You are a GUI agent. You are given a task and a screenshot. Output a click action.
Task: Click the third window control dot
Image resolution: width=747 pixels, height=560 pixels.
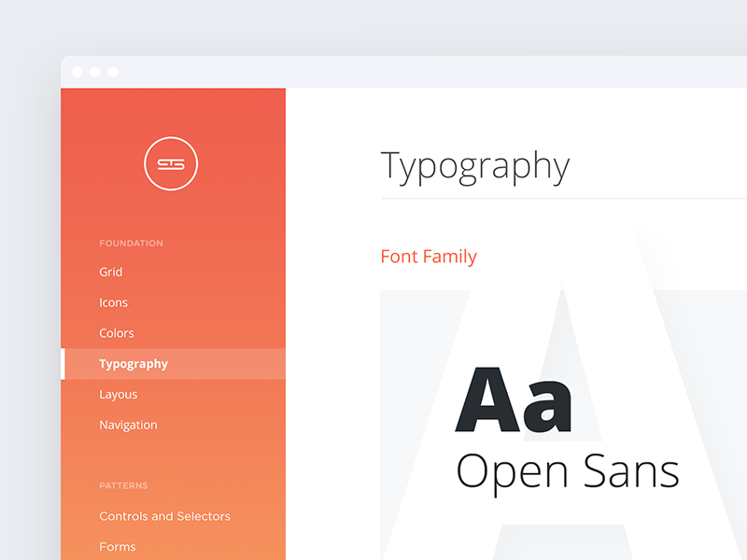point(113,72)
